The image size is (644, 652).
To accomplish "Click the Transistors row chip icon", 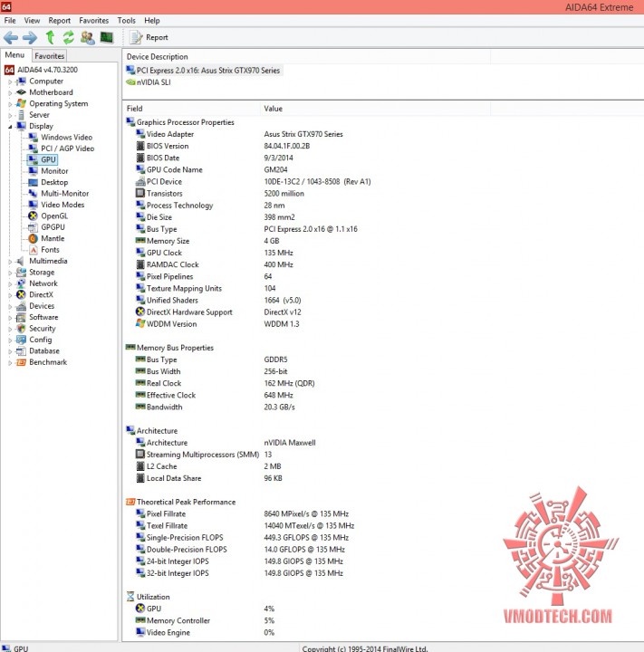I will pos(140,194).
